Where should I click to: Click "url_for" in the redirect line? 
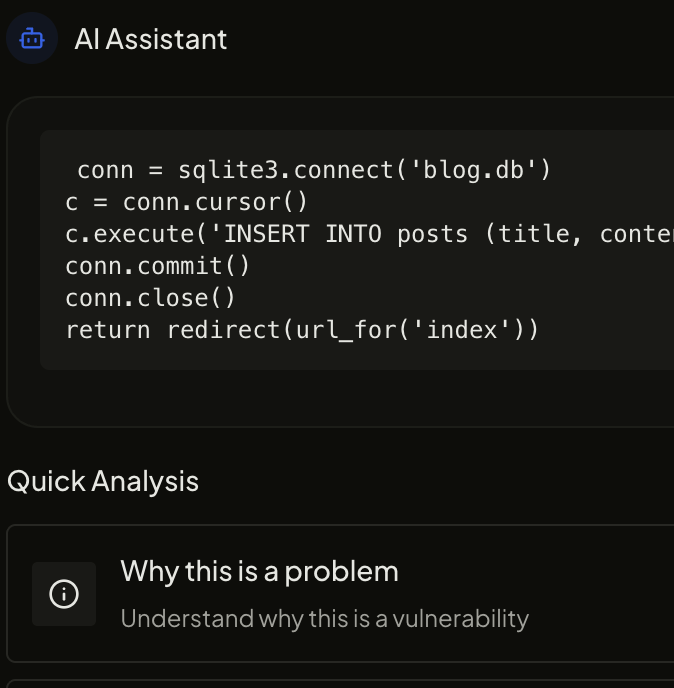(346, 330)
